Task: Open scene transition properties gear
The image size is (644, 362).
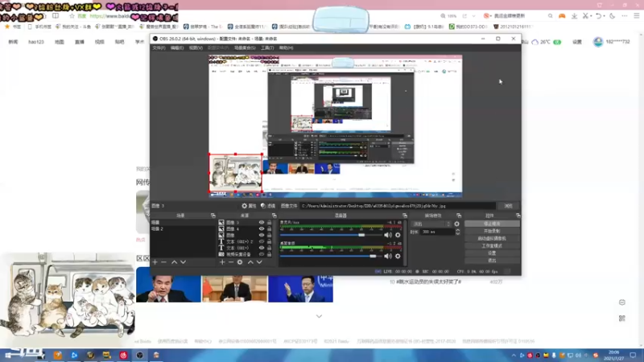Action: coord(456,224)
